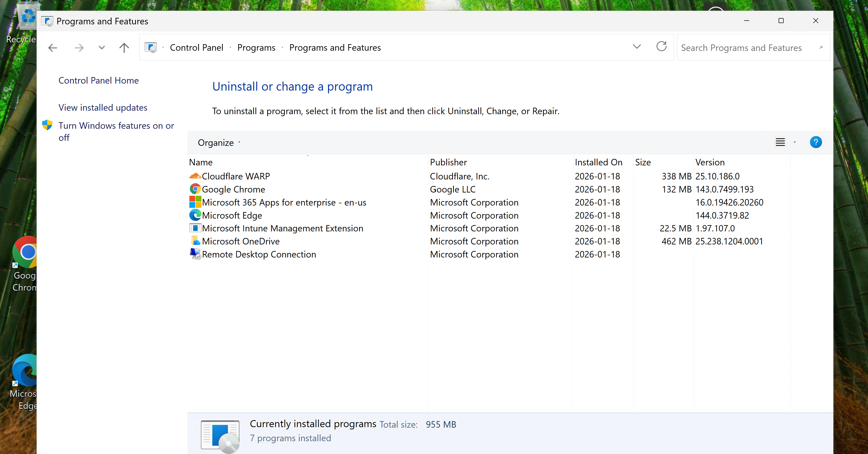868x454 pixels.
Task: Click the Microsoft 365 Apps icon
Action: click(195, 202)
